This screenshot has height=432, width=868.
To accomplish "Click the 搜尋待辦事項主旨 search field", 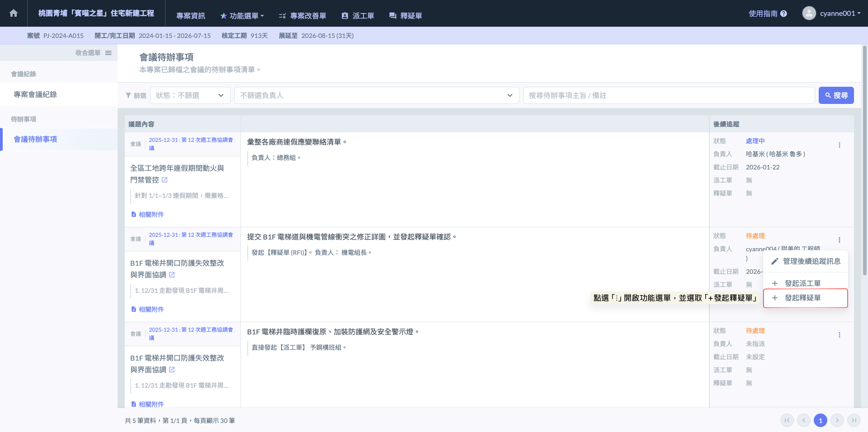I will click(x=668, y=95).
